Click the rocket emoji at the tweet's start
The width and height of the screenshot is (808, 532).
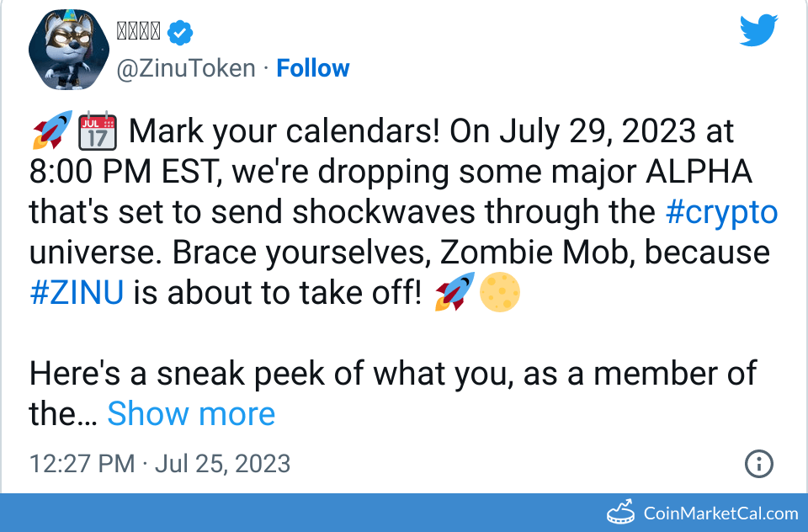50,132
